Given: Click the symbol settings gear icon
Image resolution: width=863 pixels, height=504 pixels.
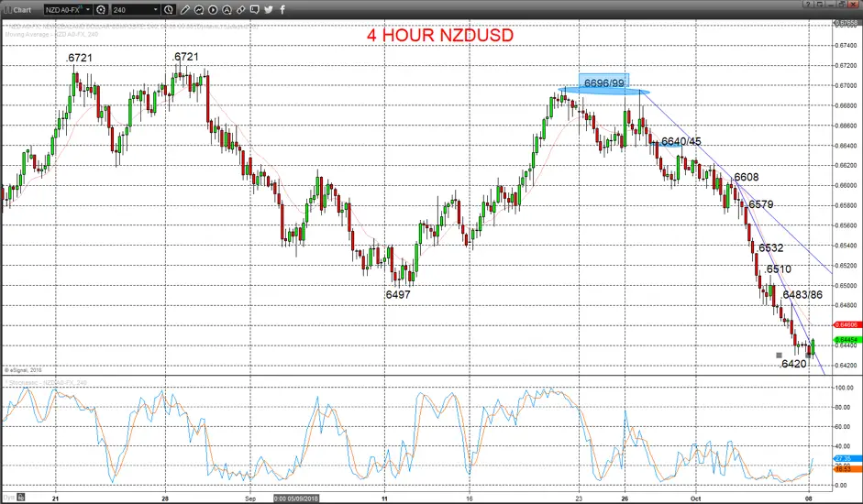Looking at the screenshot, I should coord(101,10).
